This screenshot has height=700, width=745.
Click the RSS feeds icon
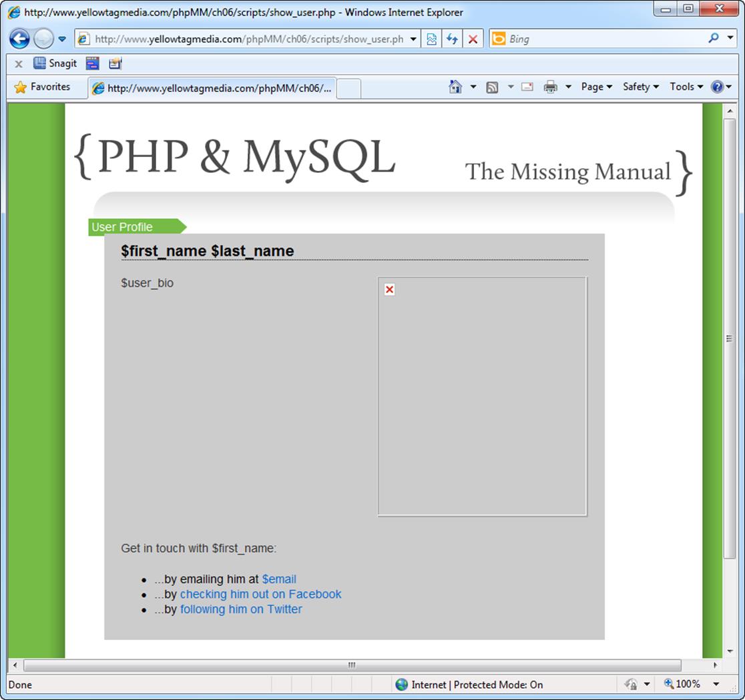[x=492, y=87]
